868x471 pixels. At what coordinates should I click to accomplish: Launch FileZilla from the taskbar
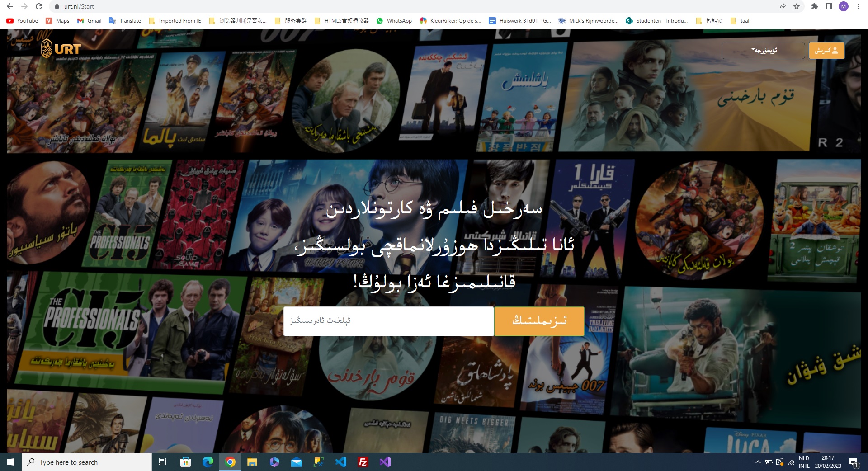point(363,462)
